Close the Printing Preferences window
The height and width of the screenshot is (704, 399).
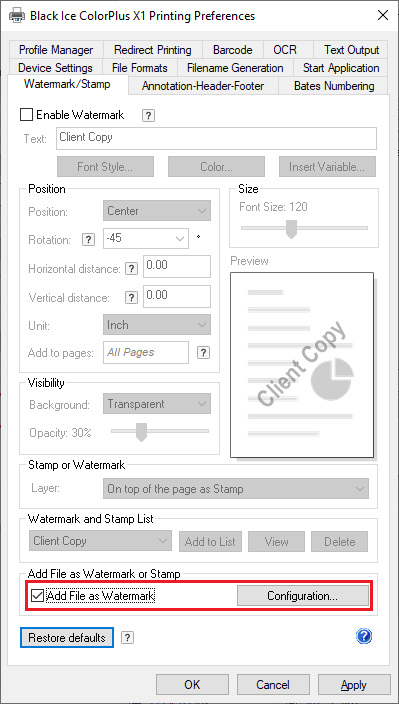pyautogui.click(x=383, y=16)
